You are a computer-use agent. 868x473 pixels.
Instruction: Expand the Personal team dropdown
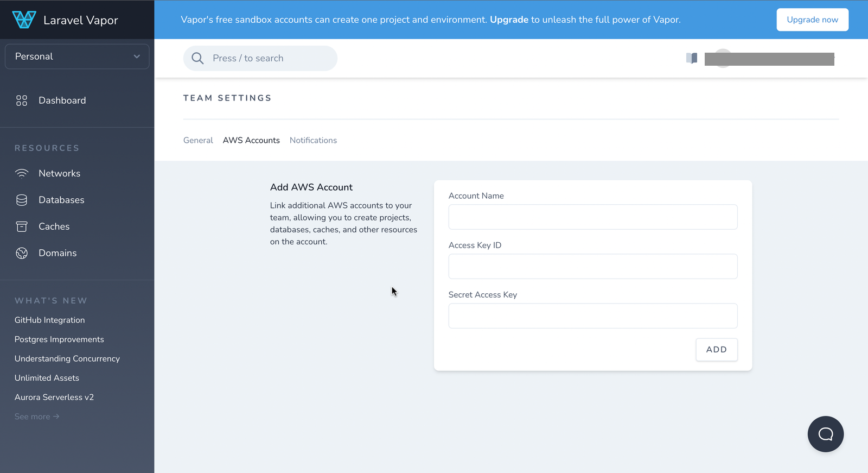(77, 56)
